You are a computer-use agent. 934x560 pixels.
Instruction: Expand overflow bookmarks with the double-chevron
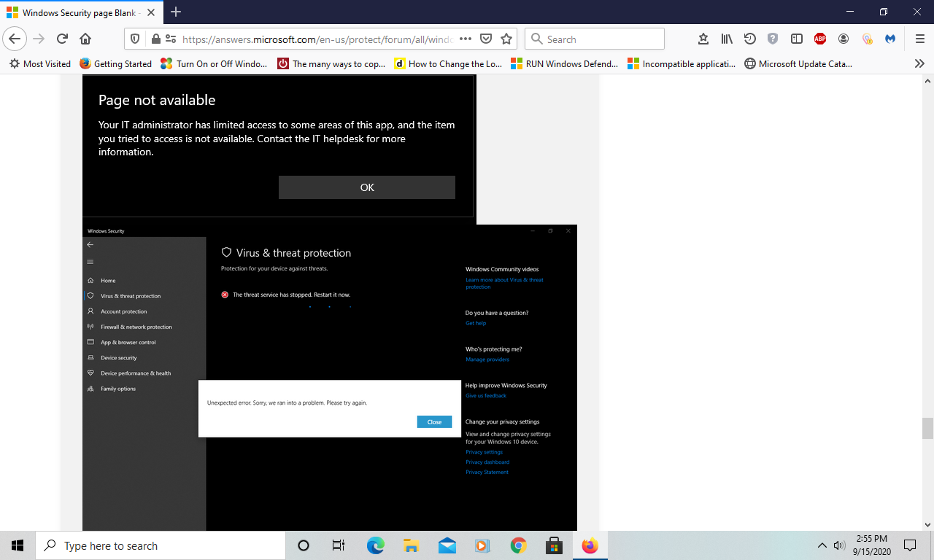[921, 63]
